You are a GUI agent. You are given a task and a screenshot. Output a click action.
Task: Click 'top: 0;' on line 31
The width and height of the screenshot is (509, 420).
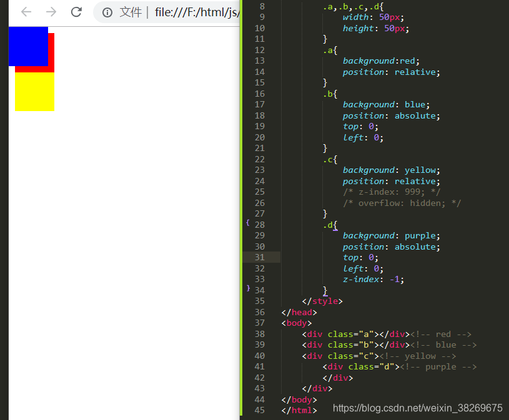tap(360, 258)
